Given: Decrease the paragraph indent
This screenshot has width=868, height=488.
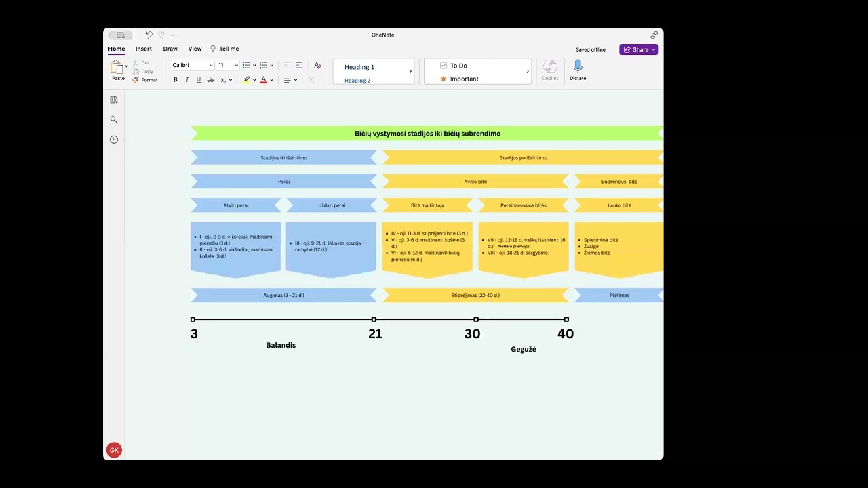Looking at the screenshot, I should [x=288, y=65].
